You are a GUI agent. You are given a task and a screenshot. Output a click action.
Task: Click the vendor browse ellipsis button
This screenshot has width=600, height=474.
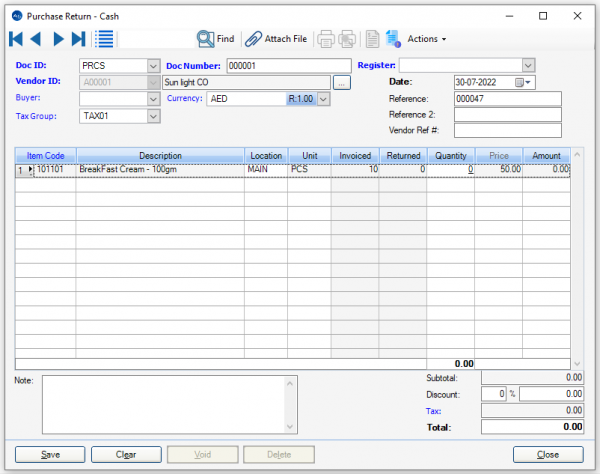pos(342,83)
